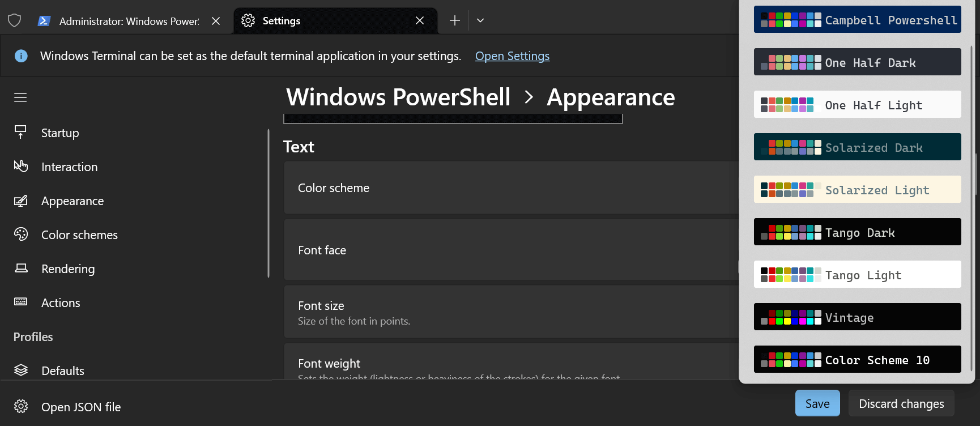Select the Vintage color scheme

coord(857,317)
